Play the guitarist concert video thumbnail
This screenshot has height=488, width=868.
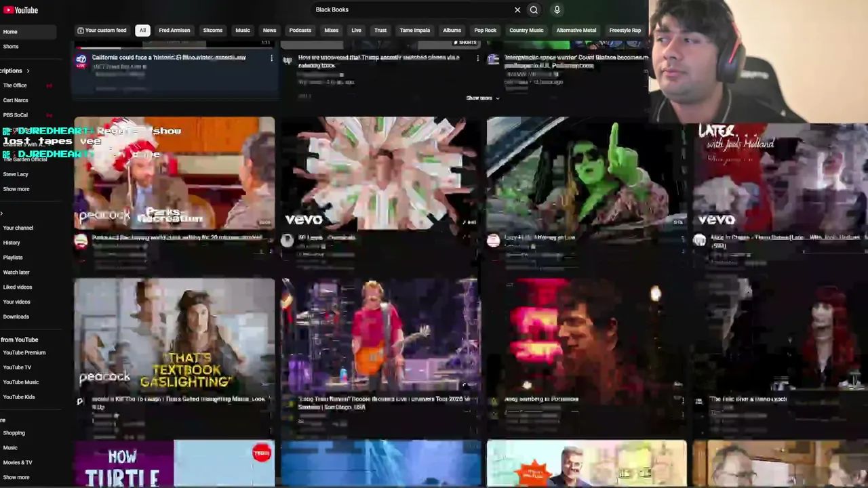[x=380, y=335]
